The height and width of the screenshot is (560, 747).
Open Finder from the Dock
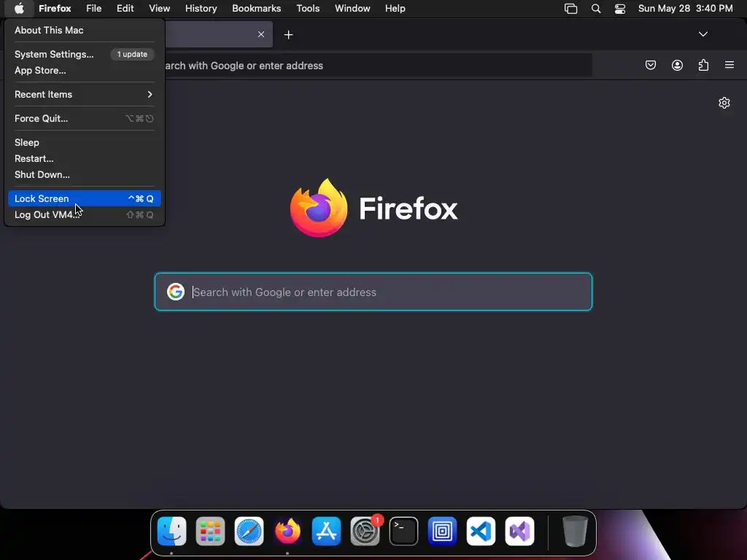171,531
